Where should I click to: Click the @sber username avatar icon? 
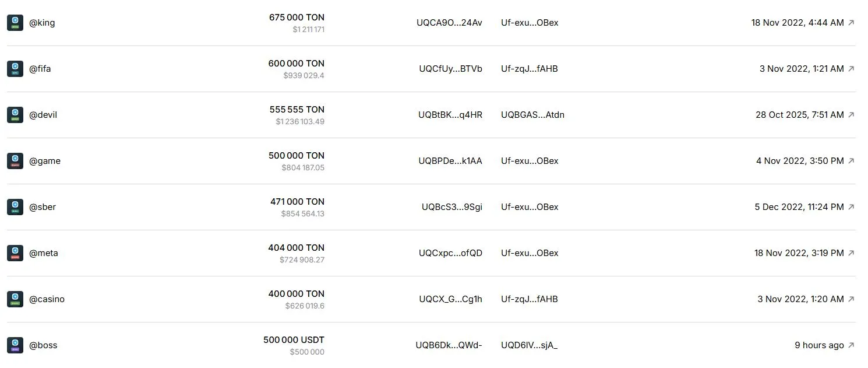point(15,207)
